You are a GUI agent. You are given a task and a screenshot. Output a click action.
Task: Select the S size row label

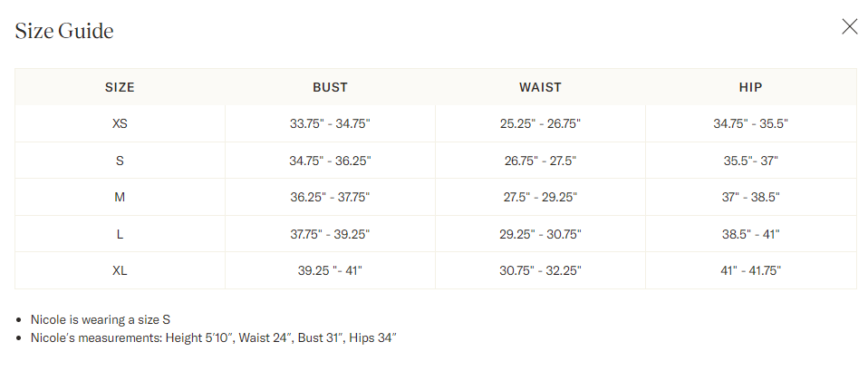[120, 161]
